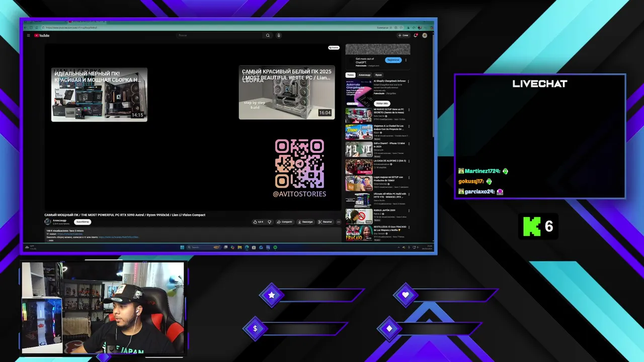Like the video with thumbs-up button
This screenshot has width=644, height=362.
point(259,222)
